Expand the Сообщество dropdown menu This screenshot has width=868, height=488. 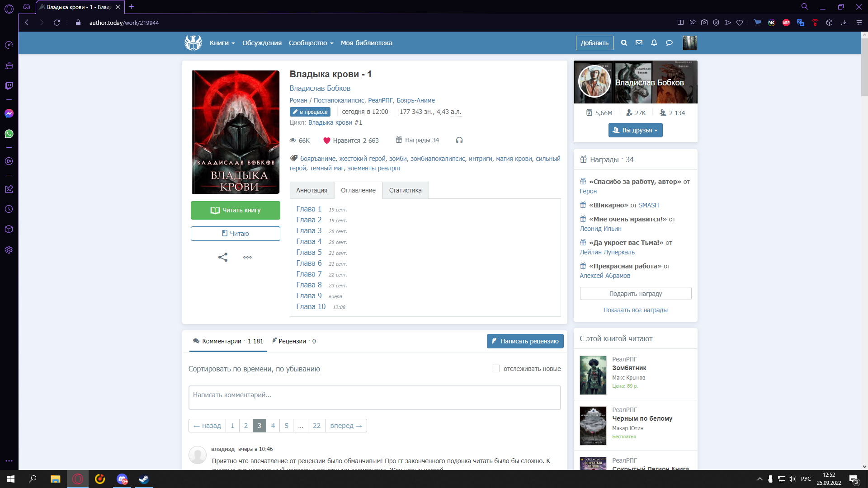311,43
